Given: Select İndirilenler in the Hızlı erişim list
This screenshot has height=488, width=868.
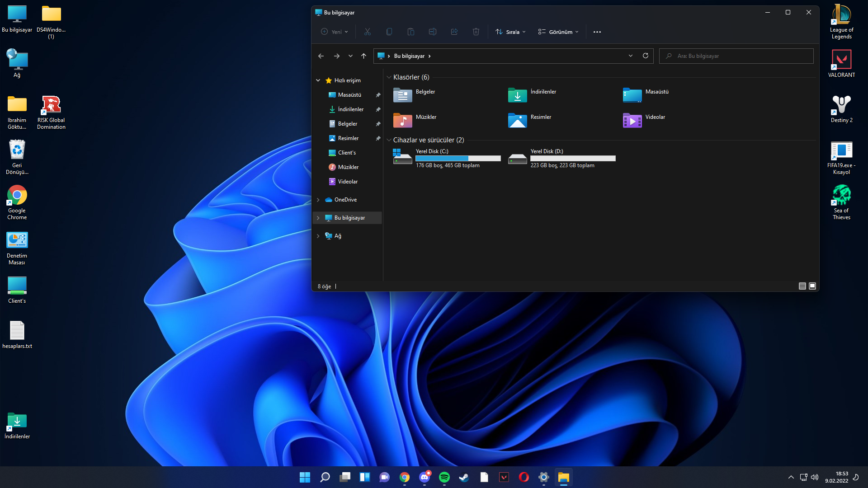Looking at the screenshot, I should pos(350,109).
